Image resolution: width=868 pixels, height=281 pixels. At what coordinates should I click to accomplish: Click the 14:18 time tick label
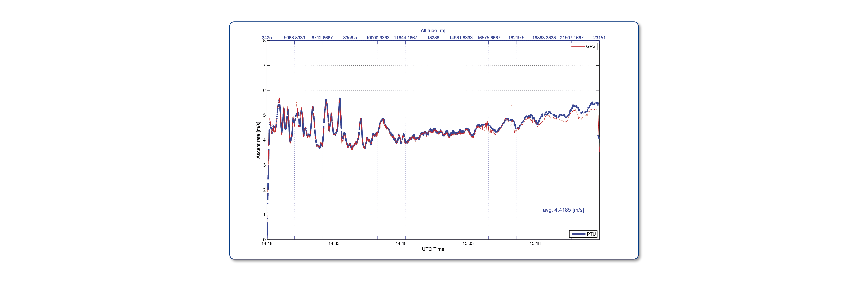267,244
